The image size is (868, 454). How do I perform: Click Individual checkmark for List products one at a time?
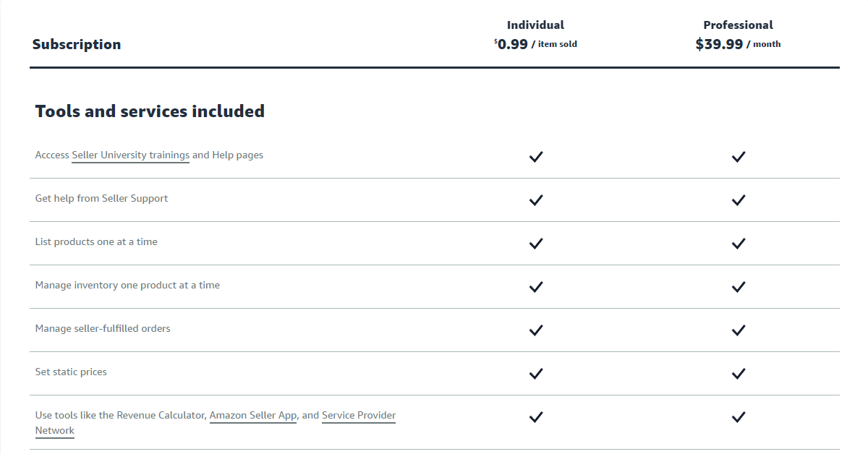coord(535,244)
